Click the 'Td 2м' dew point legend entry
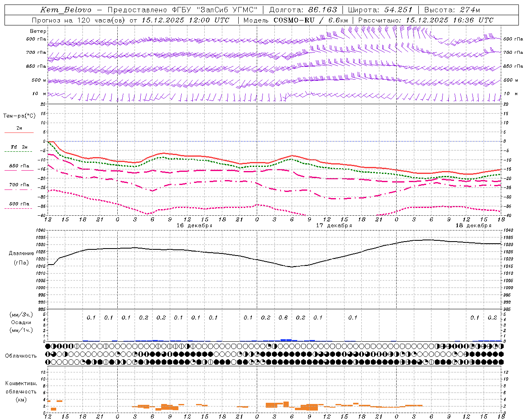 click(x=19, y=147)
